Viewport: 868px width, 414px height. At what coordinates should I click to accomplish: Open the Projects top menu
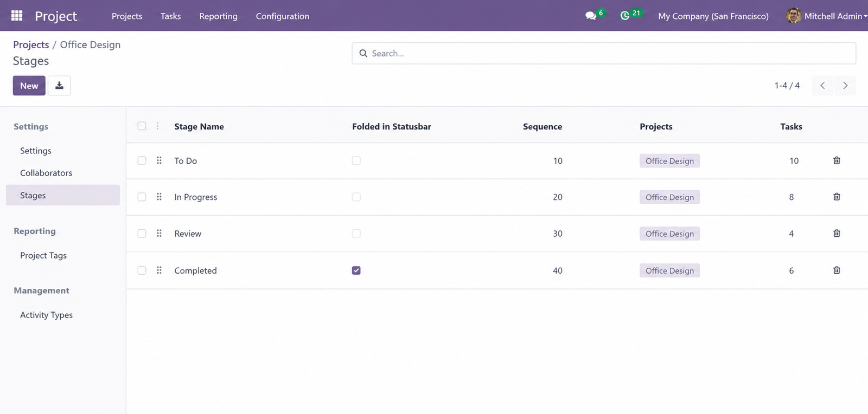point(127,16)
